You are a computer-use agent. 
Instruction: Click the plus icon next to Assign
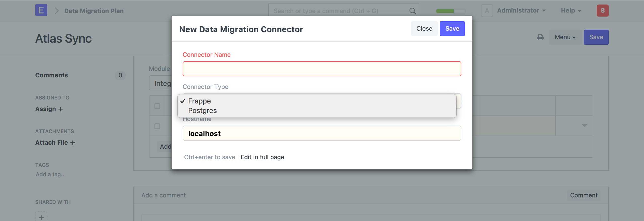pyautogui.click(x=61, y=109)
